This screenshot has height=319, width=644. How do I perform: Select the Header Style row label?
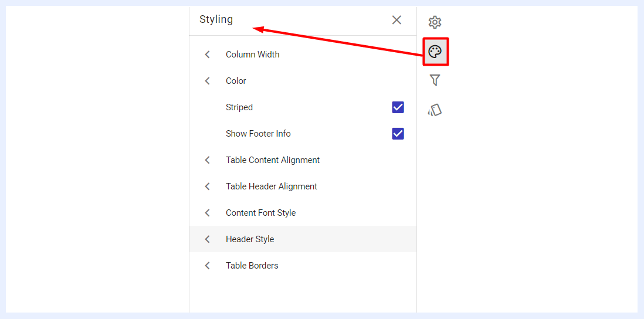click(250, 239)
